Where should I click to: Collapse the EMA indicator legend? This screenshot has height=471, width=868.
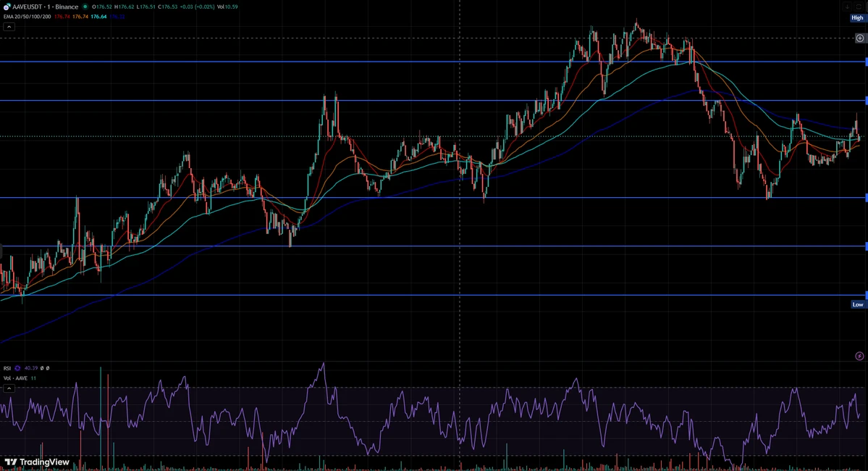click(x=9, y=27)
